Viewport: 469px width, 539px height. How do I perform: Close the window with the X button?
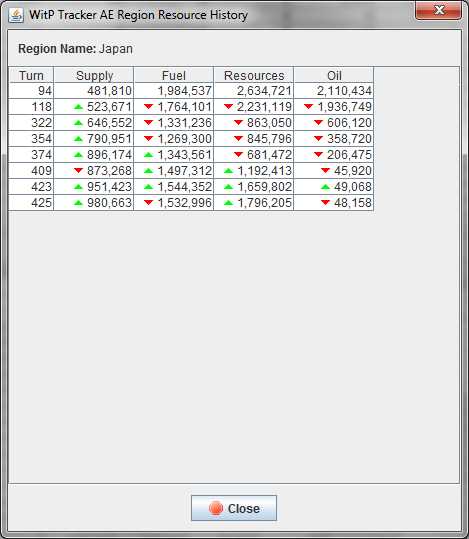click(x=438, y=10)
